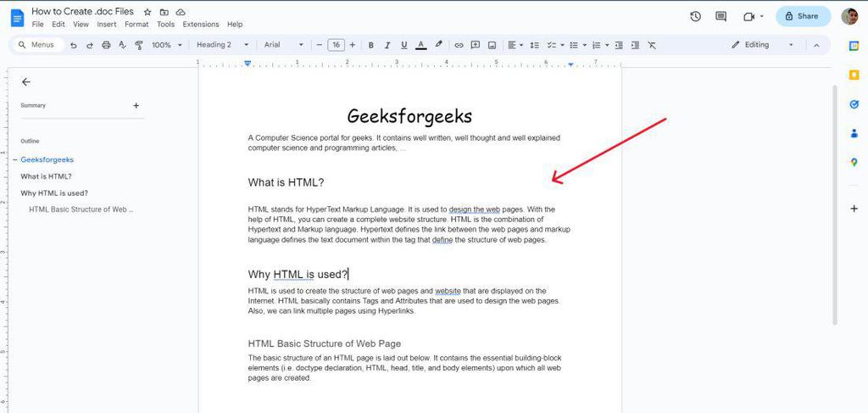Screen dimensions: 868x413
Task: Star the document title
Action: [147, 12]
